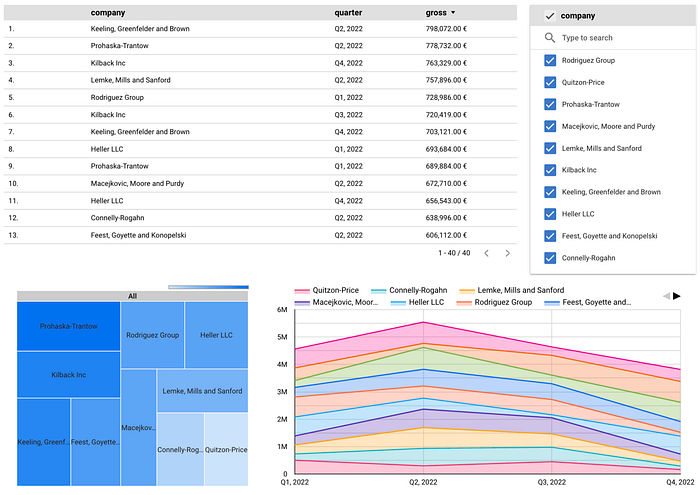Screen dimensions: 700x495
Task: Click Connelly-Rogahn cell in table row 12
Action: pyautogui.click(x=117, y=218)
